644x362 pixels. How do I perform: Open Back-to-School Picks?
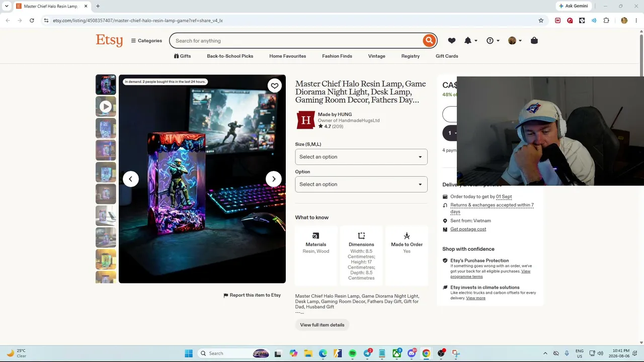coord(230,56)
